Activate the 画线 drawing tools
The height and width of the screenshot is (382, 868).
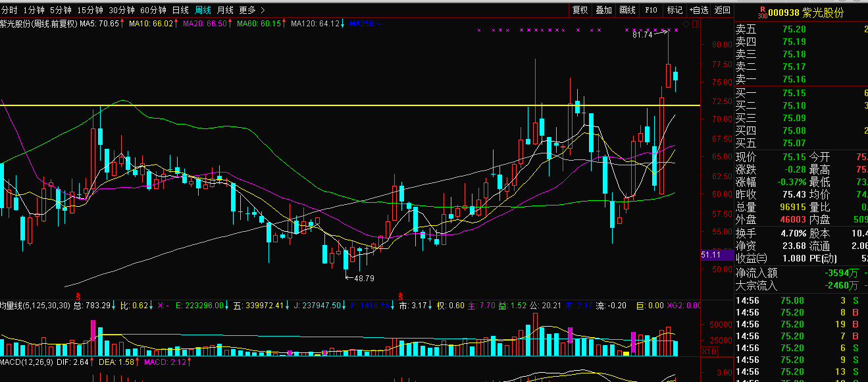coord(627,10)
